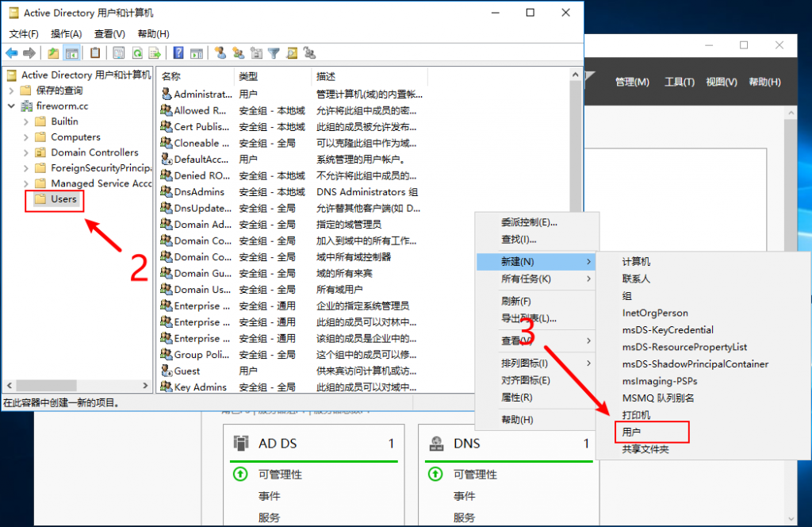Viewport: 812px width, 527px height.
Task: Click the 可管理性 link under AD DS
Action: coord(280,475)
